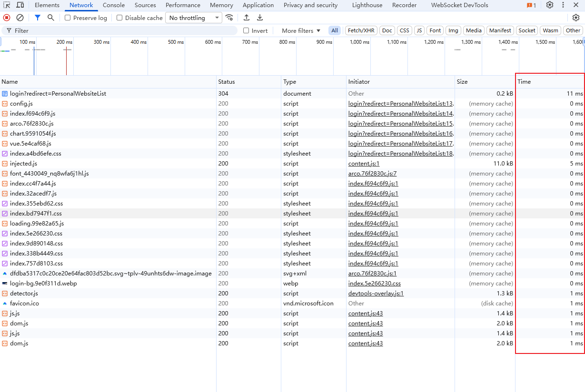Image resolution: width=585 pixels, height=392 pixels.
Task: Import HAR file with upload icon
Action: 247,18
